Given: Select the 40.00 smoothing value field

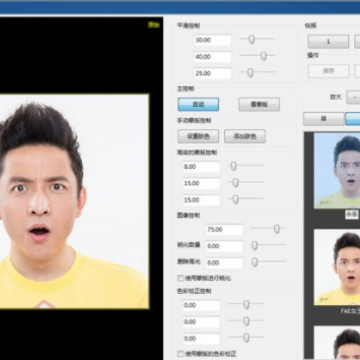Looking at the screenshot, I should point(212,57).
